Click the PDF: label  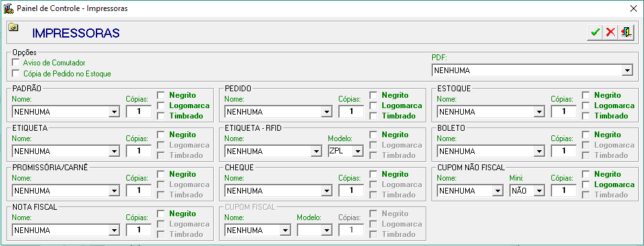[439, 58]
